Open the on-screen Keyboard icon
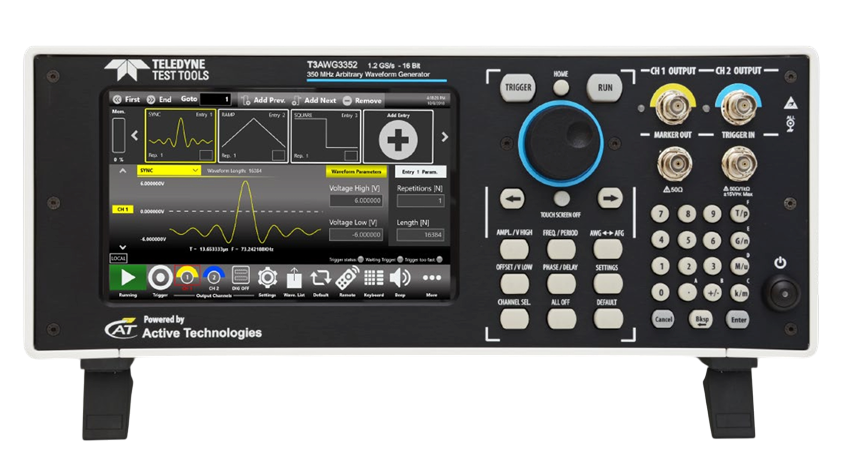 point(374,278)
